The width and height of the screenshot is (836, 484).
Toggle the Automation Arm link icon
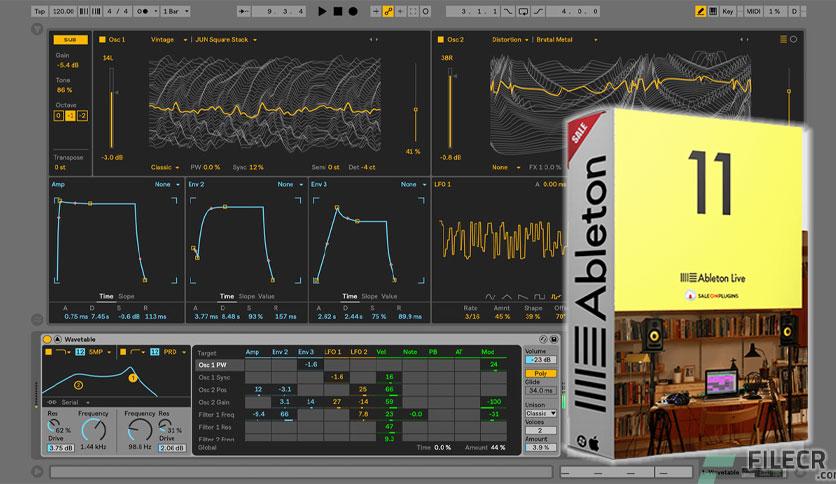388,11
